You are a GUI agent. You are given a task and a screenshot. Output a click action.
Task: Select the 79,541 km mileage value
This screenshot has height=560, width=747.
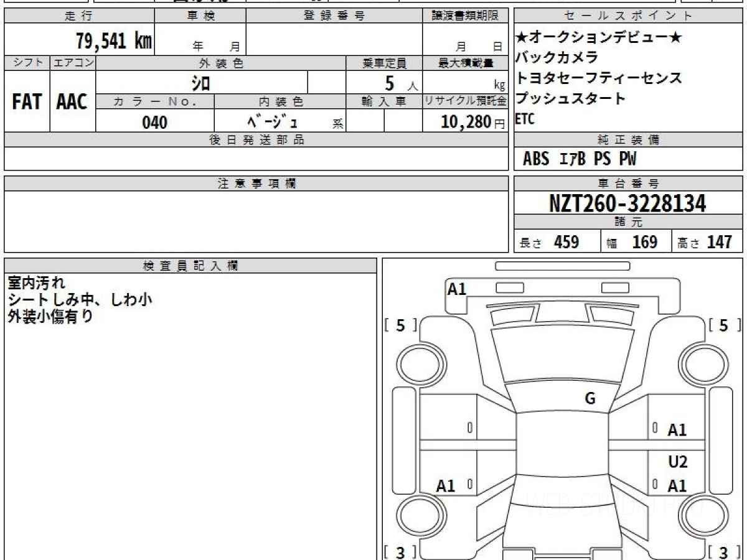click(114, 41)
